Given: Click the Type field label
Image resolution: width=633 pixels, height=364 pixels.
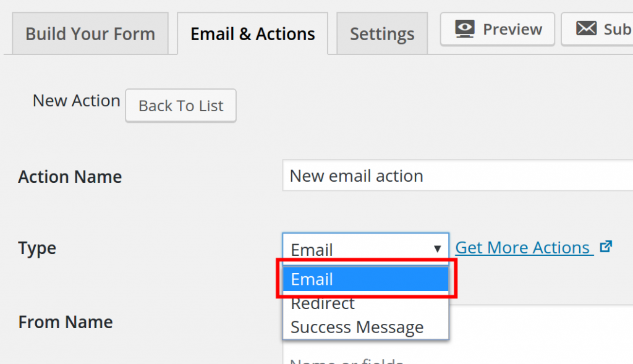Looking at the screenshot, I should pos(37,248).
